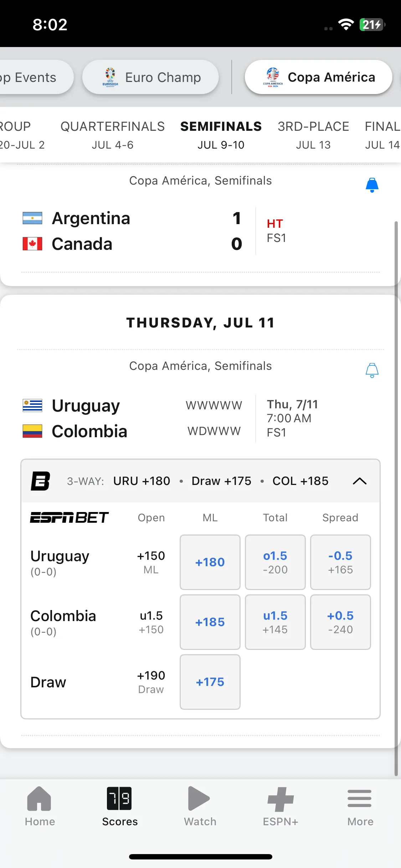The width and height of the screenshot is (401, 868).
Task: Open the ESPN+ plus icon
Action: 281,799
